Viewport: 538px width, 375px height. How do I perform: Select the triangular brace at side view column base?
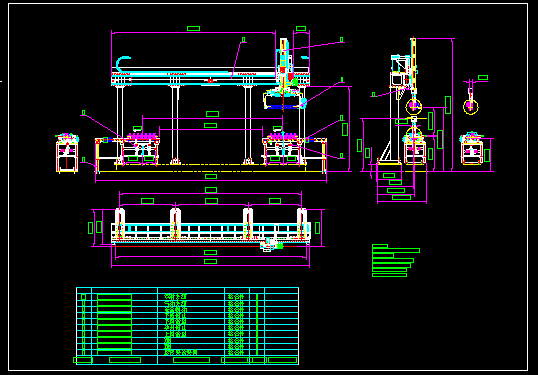pyautogui.click(x=385, y=151)
